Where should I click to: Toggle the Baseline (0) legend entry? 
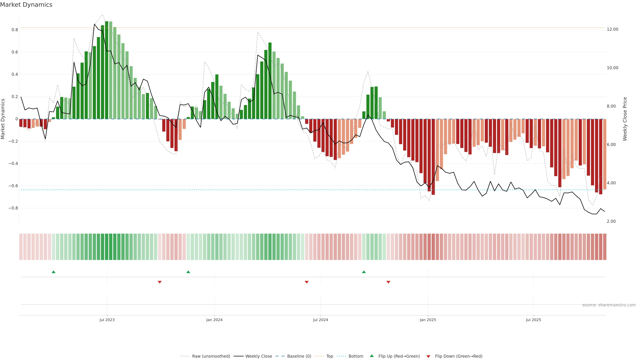299,356
